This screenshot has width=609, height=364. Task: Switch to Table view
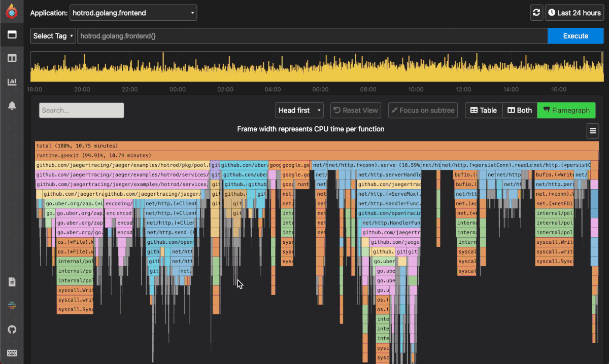[483, 110]
